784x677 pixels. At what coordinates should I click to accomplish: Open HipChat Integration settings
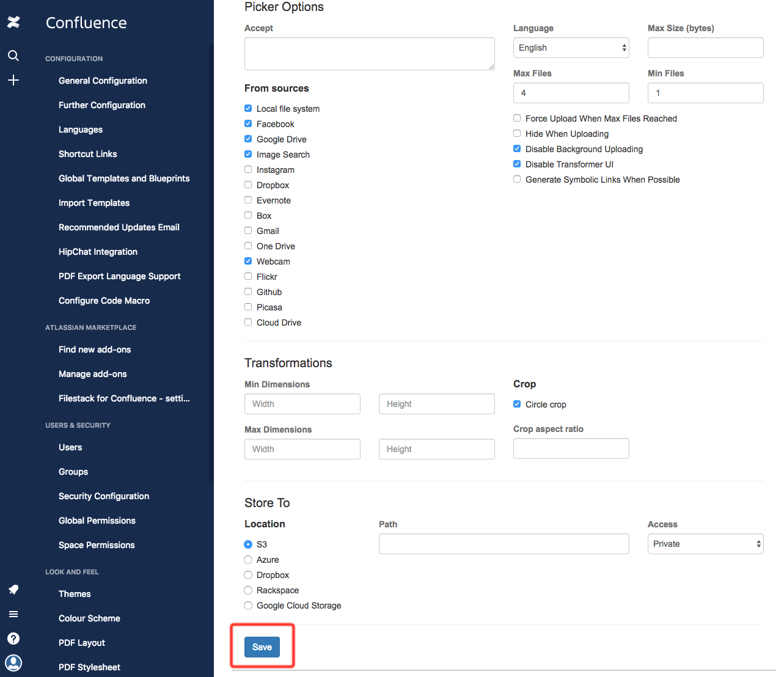tap(98, 252)
